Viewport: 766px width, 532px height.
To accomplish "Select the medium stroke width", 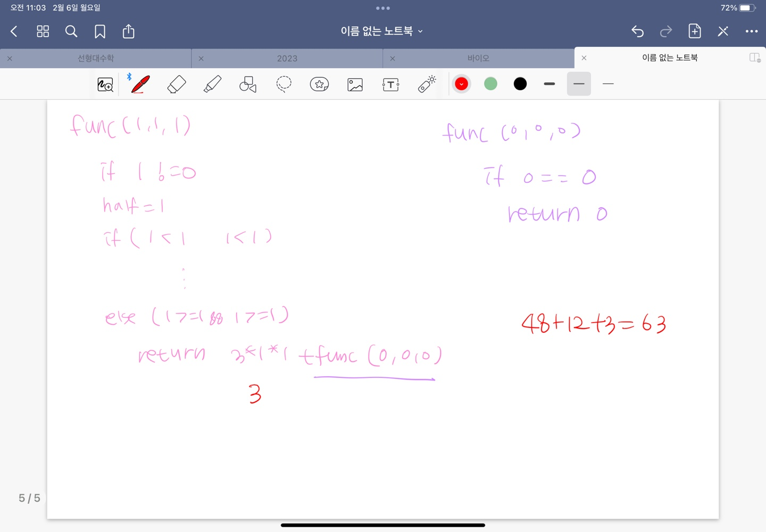I will point(579,84).
